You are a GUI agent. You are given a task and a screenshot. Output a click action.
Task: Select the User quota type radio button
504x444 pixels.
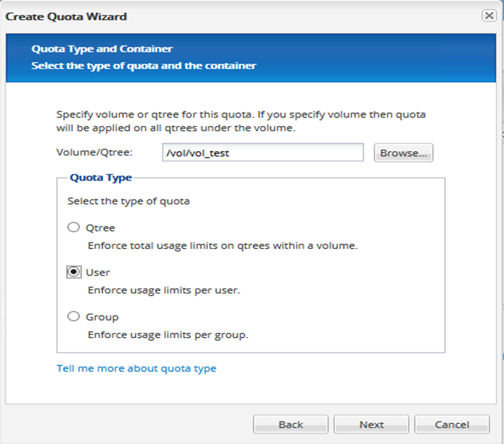[74, 272]
